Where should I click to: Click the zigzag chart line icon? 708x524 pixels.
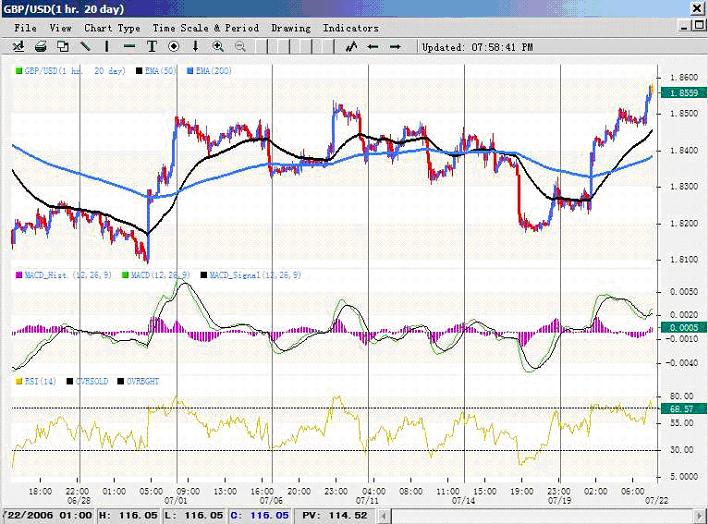(x=351, y=47)
